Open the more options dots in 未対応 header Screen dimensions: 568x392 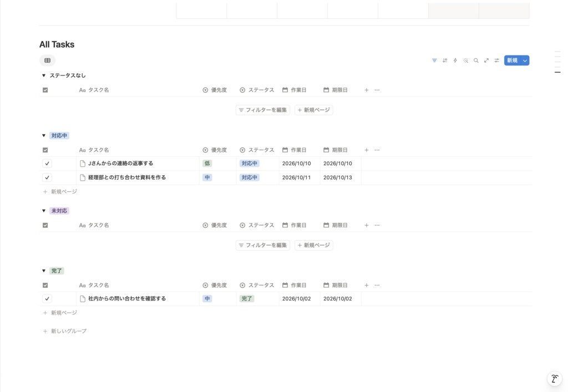[x=377, y=225]
